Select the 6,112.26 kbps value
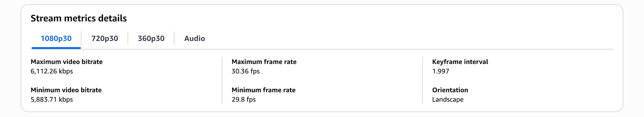This screenshot has width=644, height=117. pyautogui.click(x=52, y=71)
